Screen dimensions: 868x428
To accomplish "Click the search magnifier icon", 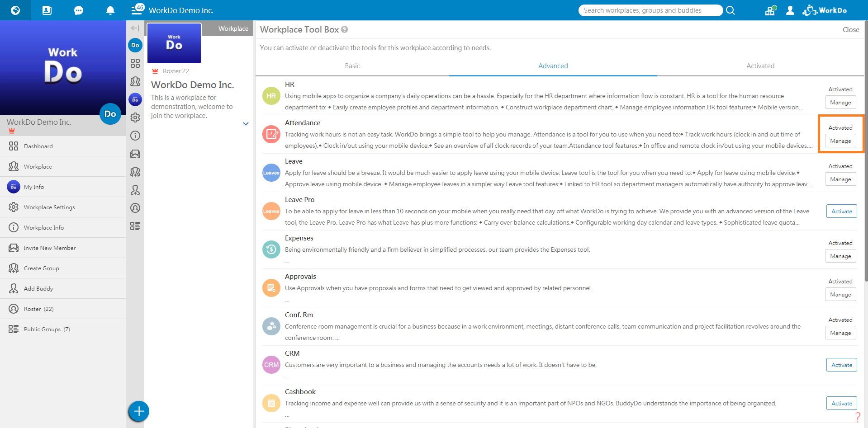I will coord(730,10).
